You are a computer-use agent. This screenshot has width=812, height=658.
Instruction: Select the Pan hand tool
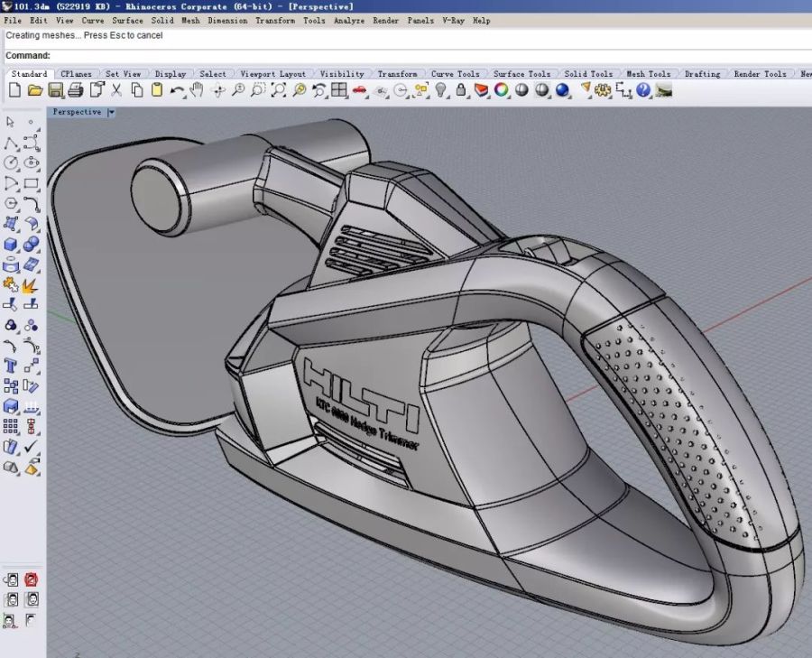pos(197,89)
